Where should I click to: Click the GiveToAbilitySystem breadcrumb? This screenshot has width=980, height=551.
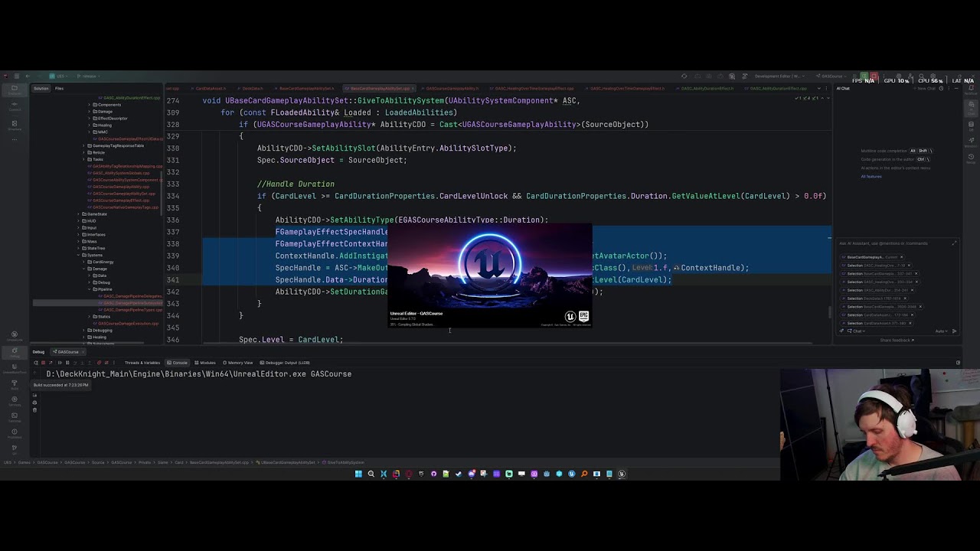(343, 462)
